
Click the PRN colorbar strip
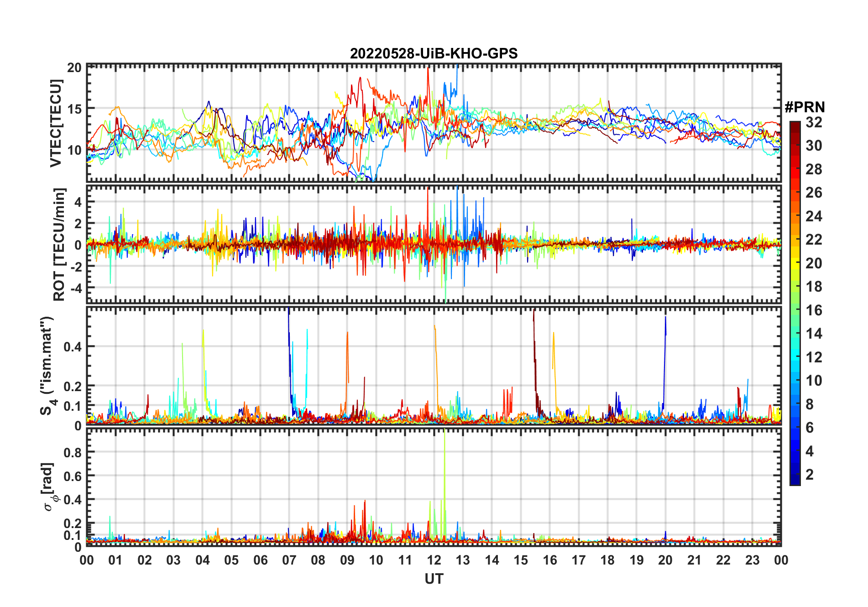point(795,303)
